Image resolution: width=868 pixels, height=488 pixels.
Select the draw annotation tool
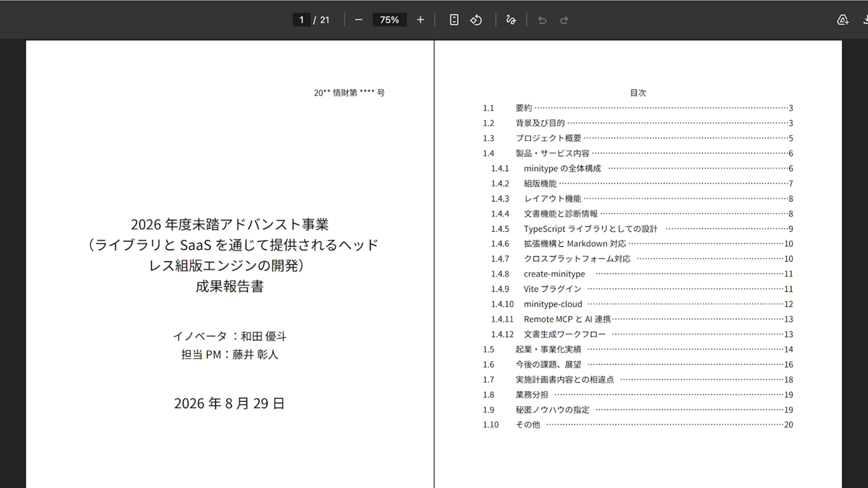511,20
